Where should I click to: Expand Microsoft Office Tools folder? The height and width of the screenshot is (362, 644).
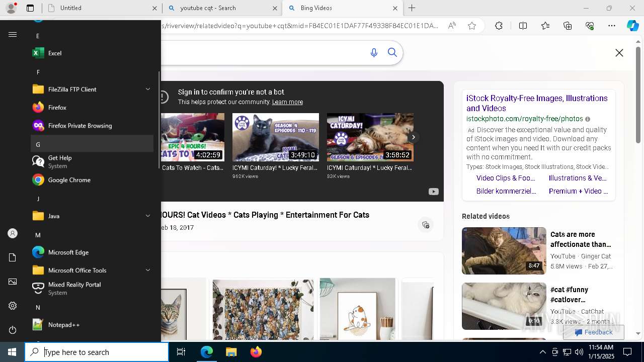(148, 270)
